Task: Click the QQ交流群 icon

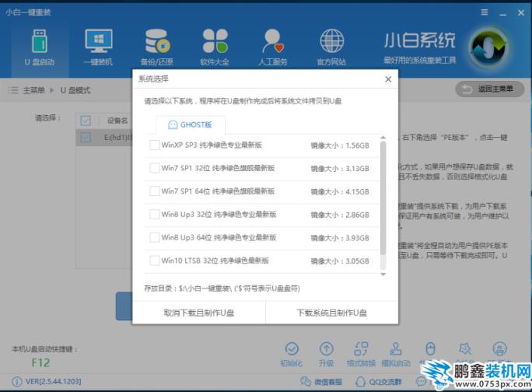Action: point(360,381)
